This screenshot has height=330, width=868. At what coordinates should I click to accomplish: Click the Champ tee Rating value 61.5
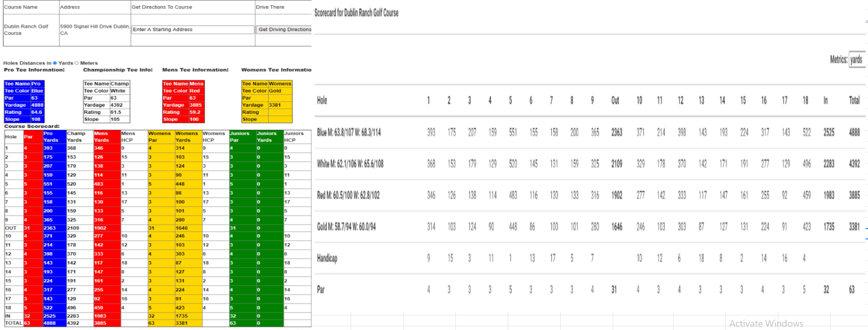click(x=119, y=112)
